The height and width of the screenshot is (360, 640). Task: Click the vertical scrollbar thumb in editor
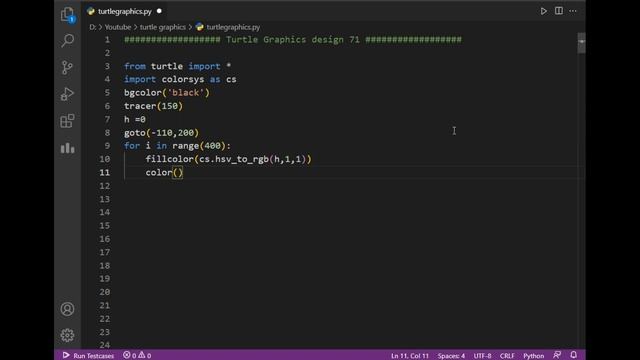click(581, 43)
